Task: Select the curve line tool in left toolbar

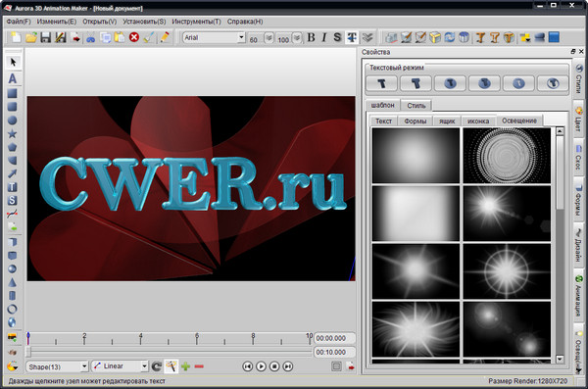Action: [x=13, y=214]
